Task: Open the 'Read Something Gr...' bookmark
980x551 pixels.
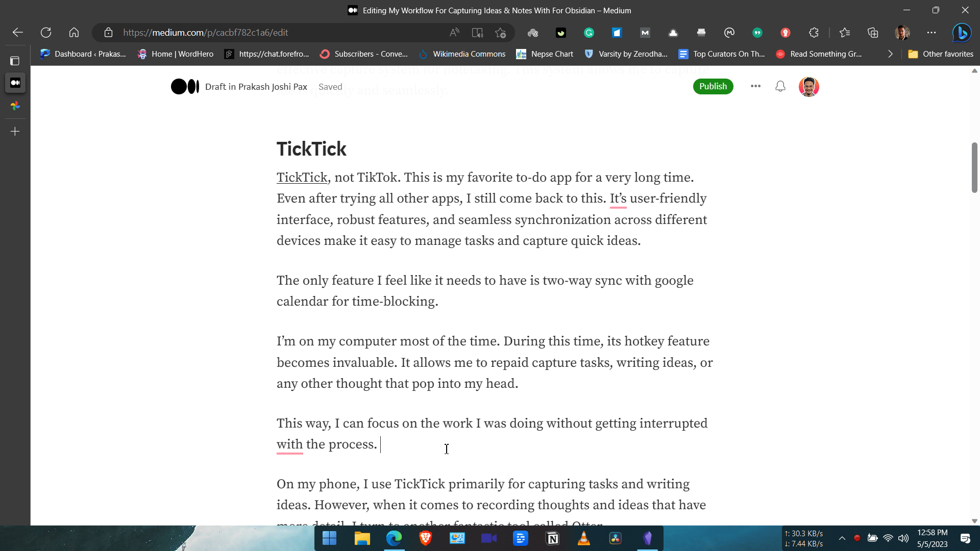Action: point(819,54)
